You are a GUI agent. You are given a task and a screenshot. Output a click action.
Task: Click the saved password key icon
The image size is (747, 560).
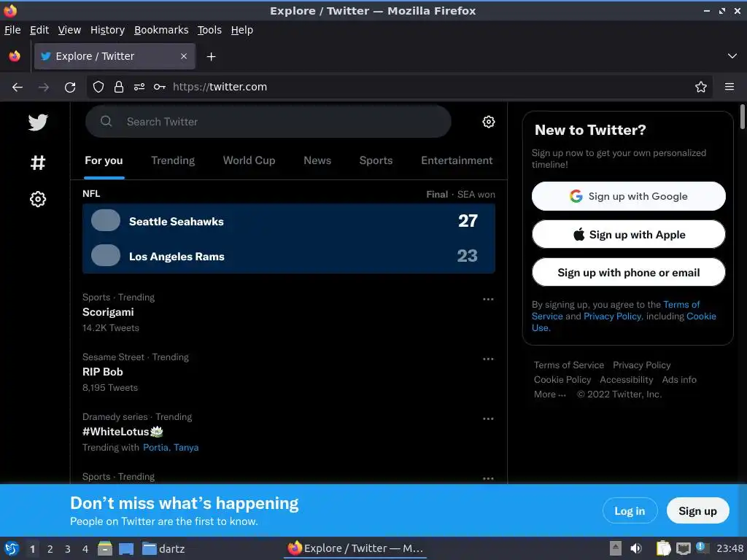[x=160, y=87]
